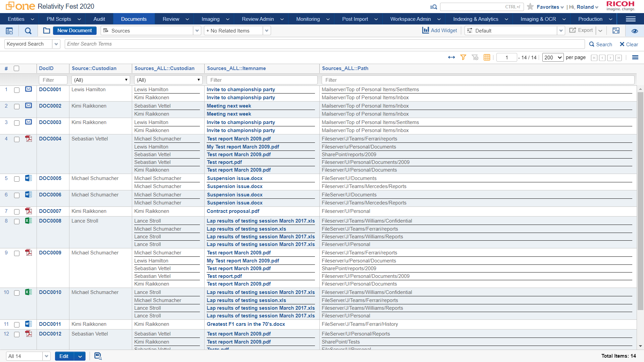
Task: Click the New Document button
Action: (74, 31)
